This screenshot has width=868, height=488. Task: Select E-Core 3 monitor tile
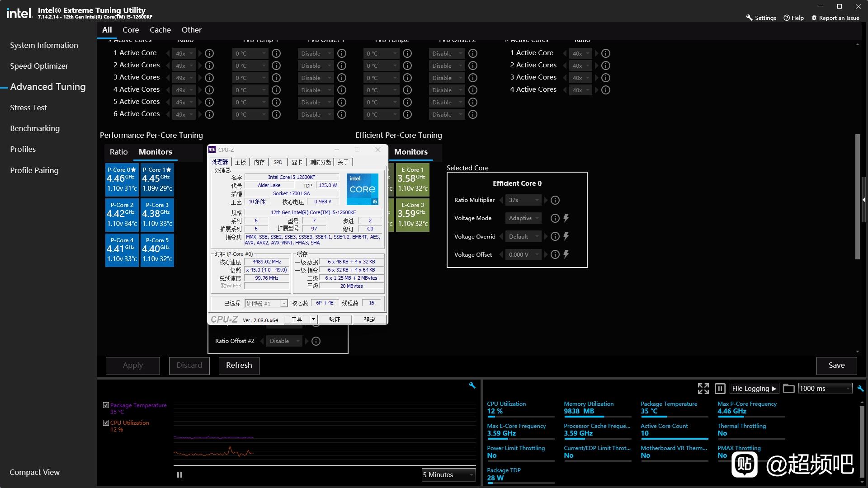click(x=413, y=215)
